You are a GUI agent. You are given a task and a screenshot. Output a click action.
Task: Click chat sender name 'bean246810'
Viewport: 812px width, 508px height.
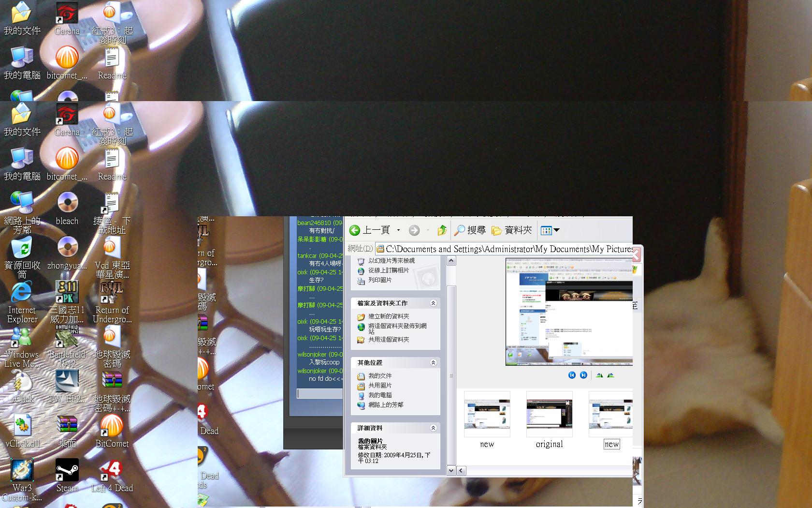(x=314, y=223)
